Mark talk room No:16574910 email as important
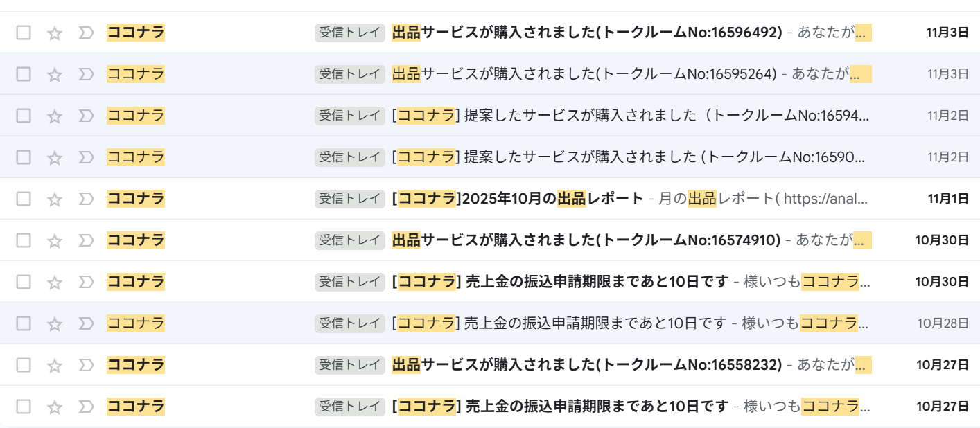 point(86,240)
